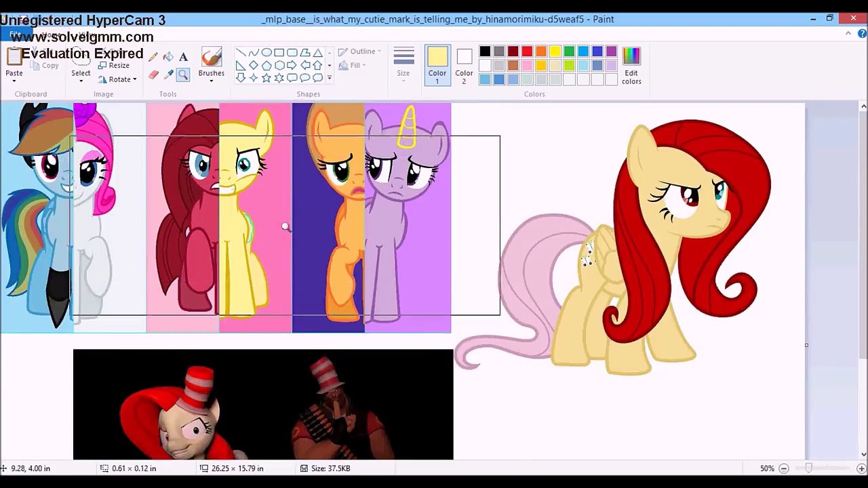Open the line Size dropdown
This screenshot has width=868, height=488.
403,66
